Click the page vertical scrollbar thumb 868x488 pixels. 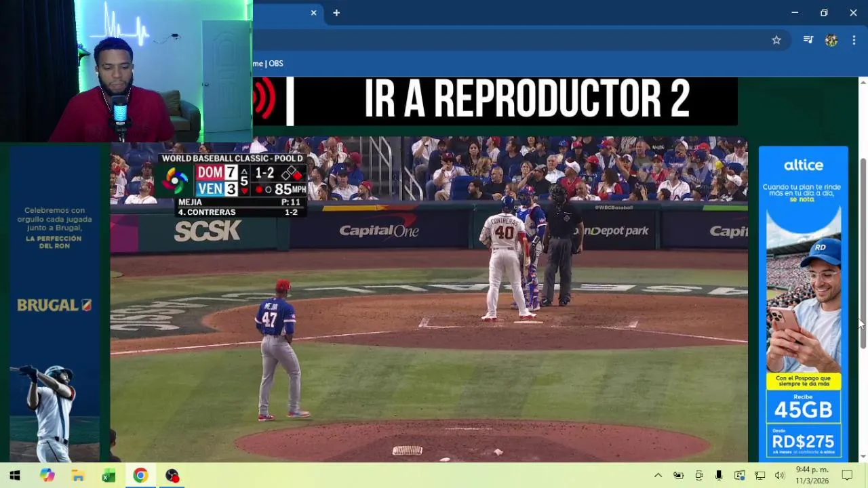863,254
